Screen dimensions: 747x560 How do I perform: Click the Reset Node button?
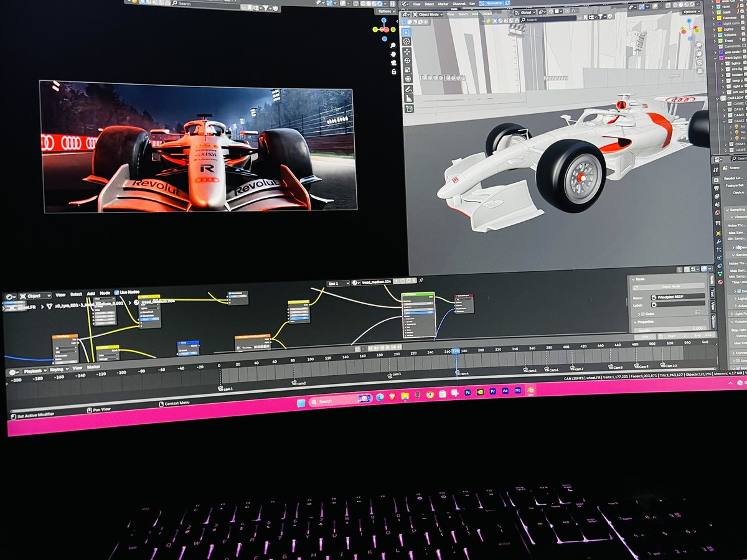pyautogui.click(x=669, y=286)
